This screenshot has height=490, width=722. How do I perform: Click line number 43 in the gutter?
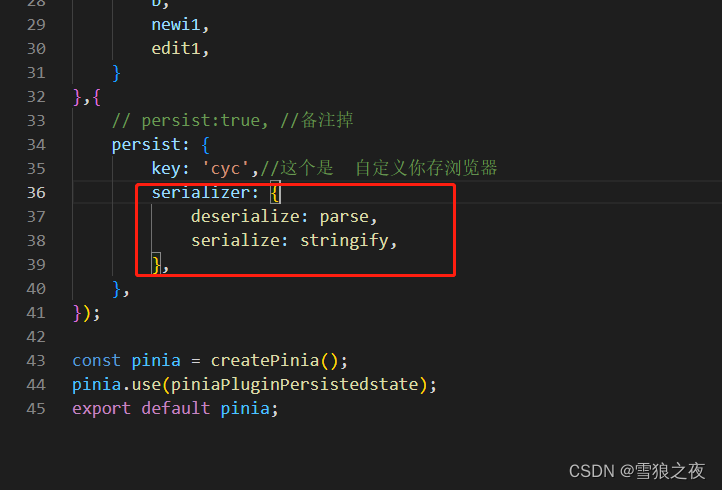(x=36, y=361)
